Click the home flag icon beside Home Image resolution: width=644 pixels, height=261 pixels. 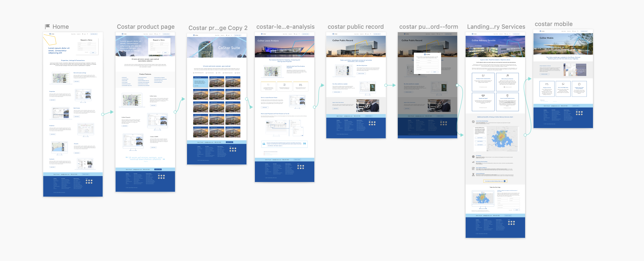click(47, 26)
